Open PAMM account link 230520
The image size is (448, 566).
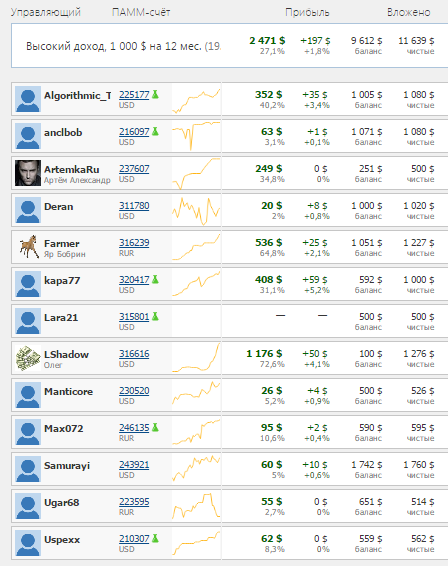click(134, 391)
